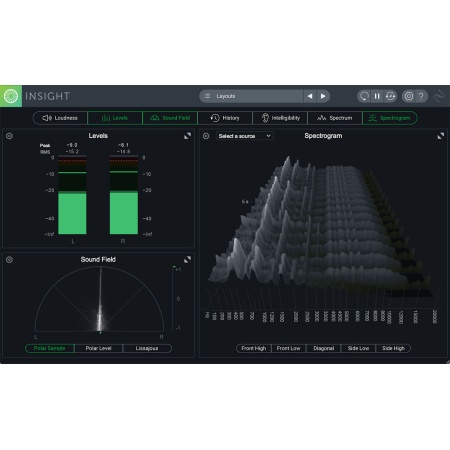Toggle the Sound Field module

[170, 118]
